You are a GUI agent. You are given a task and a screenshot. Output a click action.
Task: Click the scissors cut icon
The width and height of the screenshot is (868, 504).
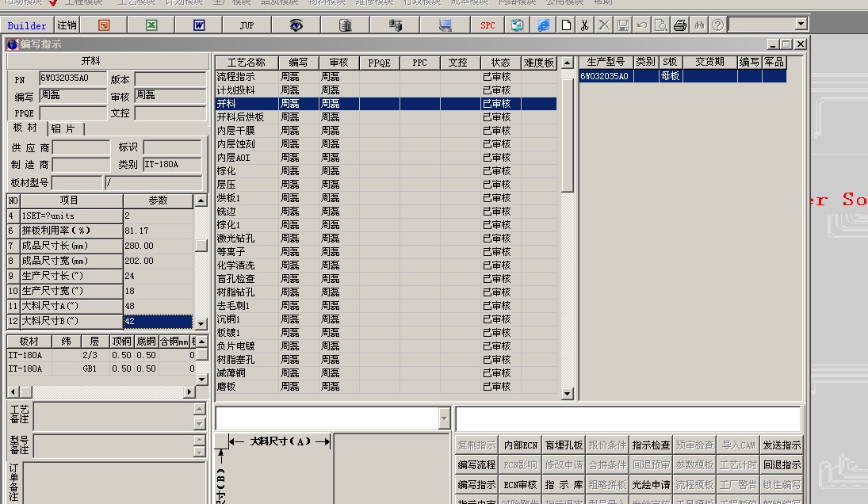tap(584, 25)
